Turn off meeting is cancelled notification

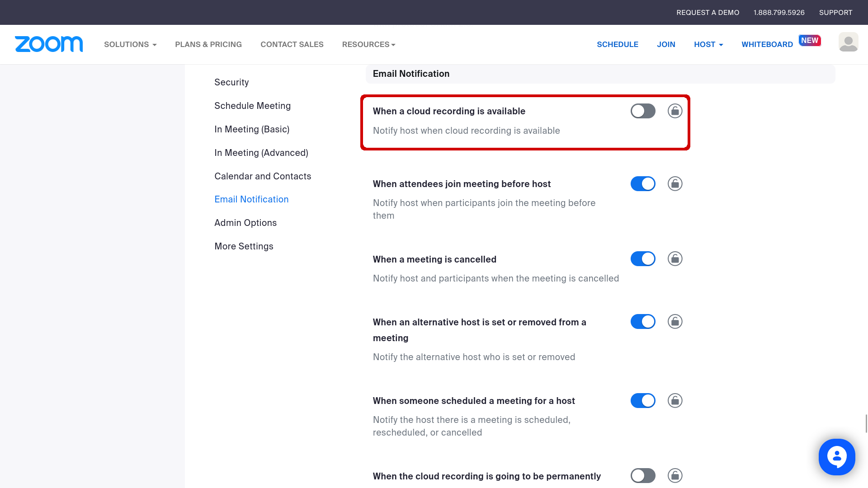(x=643, y=259)
